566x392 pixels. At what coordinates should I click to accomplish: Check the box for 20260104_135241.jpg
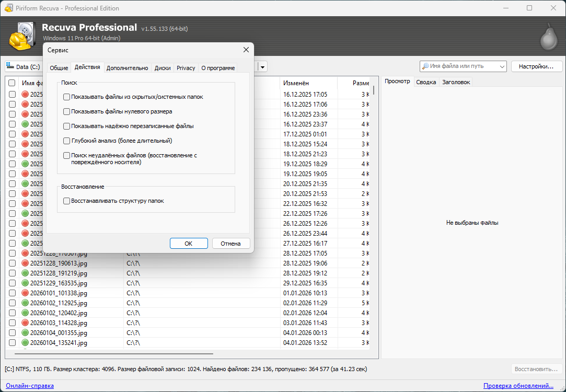pyautogui.click(x=12, y=342)
